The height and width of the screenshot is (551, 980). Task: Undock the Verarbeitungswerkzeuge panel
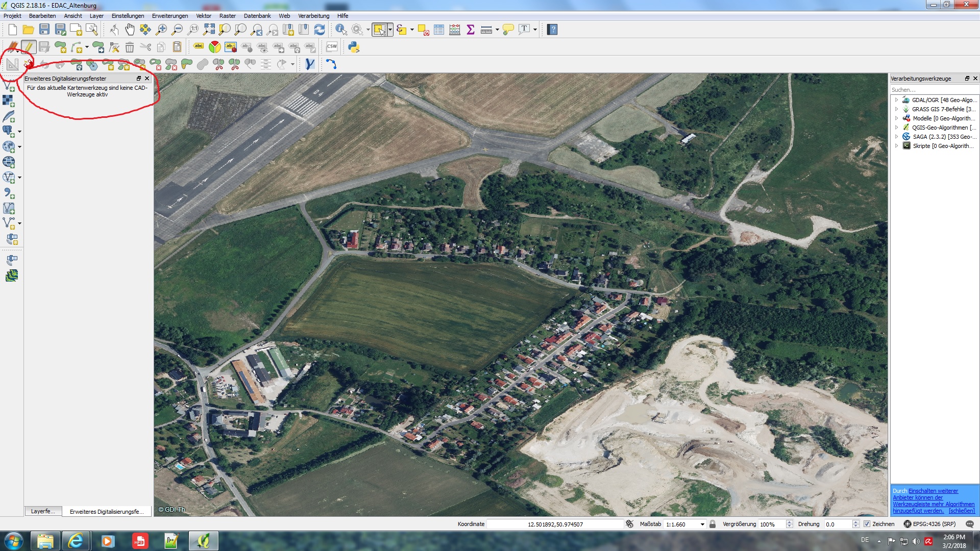pyautogui.click(x=967, y=79)
